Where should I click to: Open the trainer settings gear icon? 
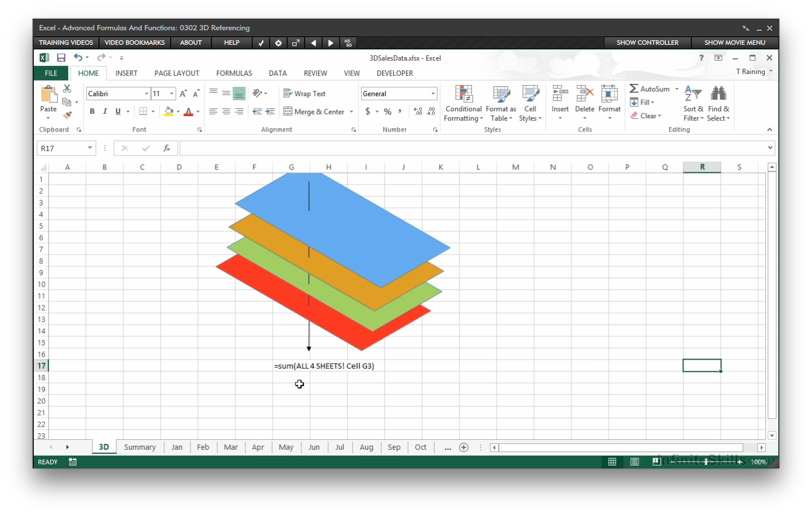(x=278, y=43)
